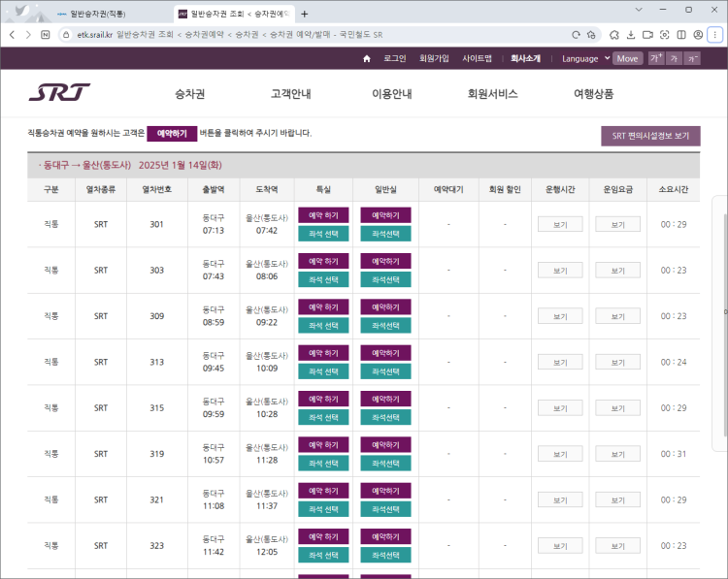This screenshot has width=728, height=579.
Task: Open the browser extensions puzzle icon
Action: click(614, 35)
